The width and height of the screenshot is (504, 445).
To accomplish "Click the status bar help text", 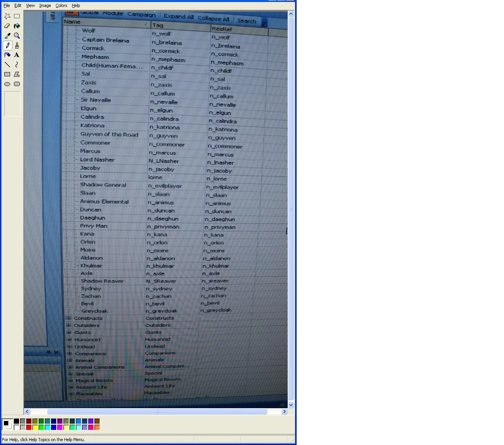I will (43, 440).
